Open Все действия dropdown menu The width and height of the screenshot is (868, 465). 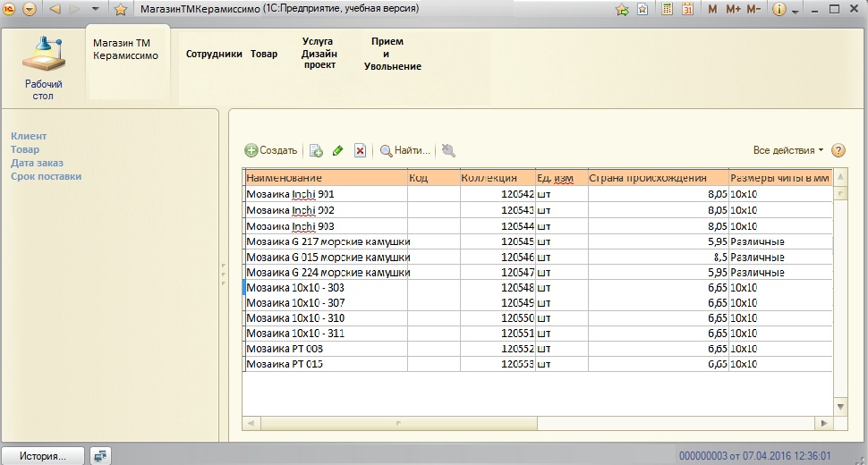coord(788,150)
